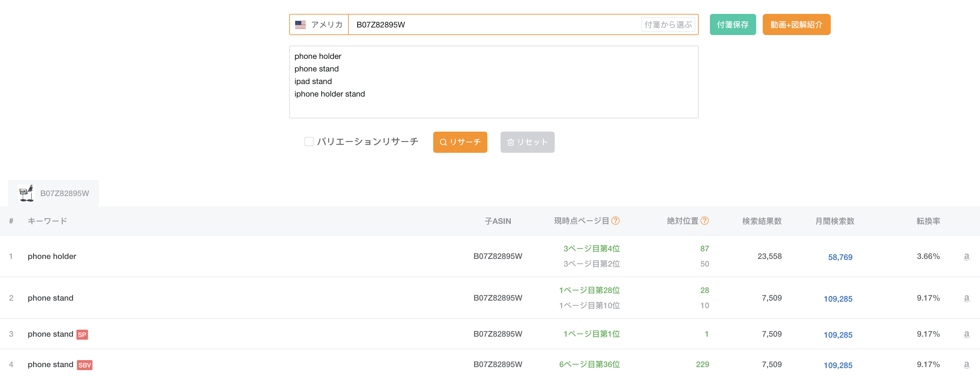Click the orange リサーチ button
The height and width of the screenshot is (379, 980).
460,142
